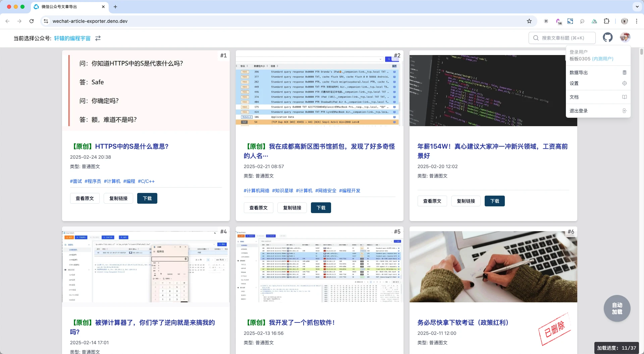The image size is (644, 354).
Task: Bookmark this page with the star icon
Action: 529,21
